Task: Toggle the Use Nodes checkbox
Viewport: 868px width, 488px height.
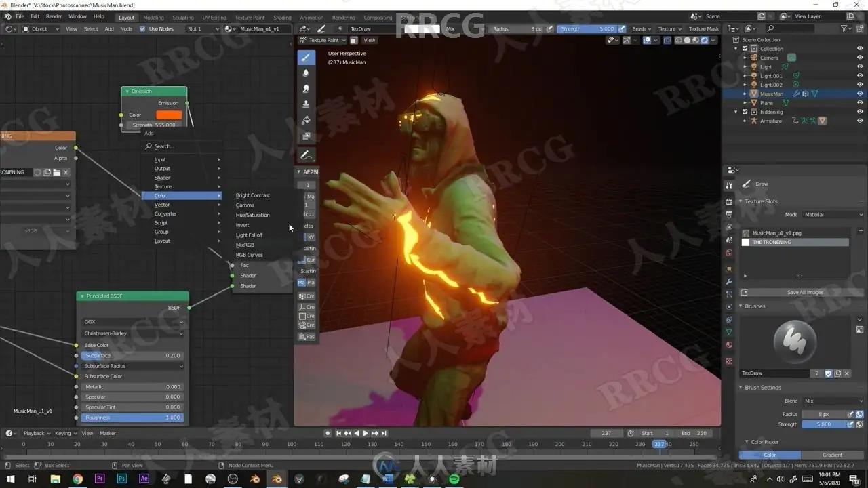Action: (142, 29)
